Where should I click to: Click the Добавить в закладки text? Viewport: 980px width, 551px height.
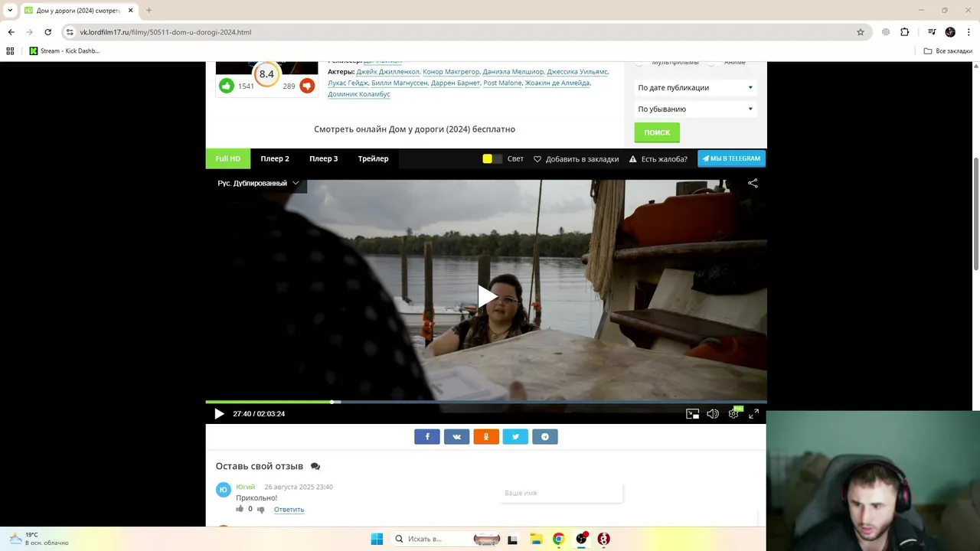(582, 159)
